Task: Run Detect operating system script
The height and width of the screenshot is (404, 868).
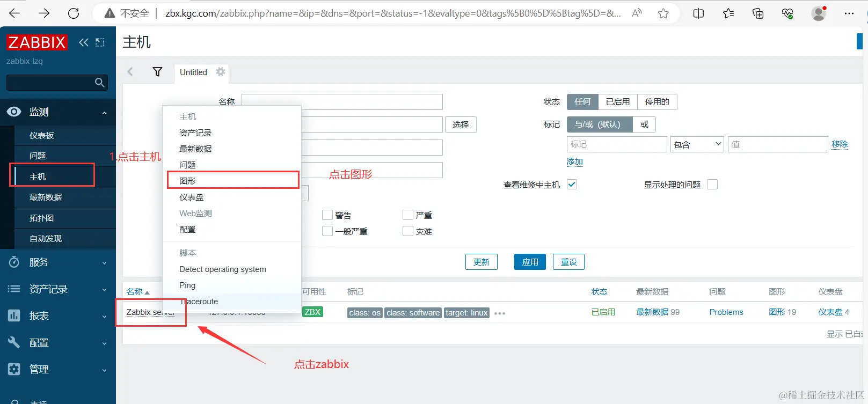Action: click(x=232, y=269)
